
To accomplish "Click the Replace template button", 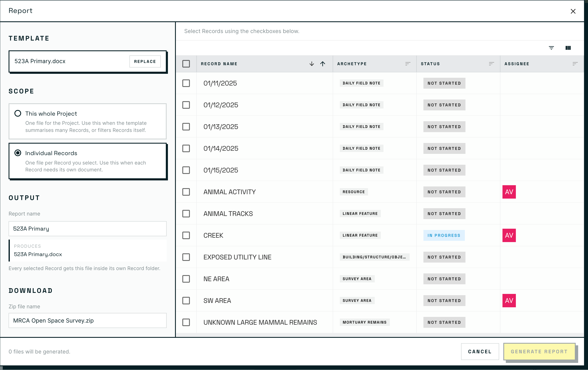I will click(145, 61).
